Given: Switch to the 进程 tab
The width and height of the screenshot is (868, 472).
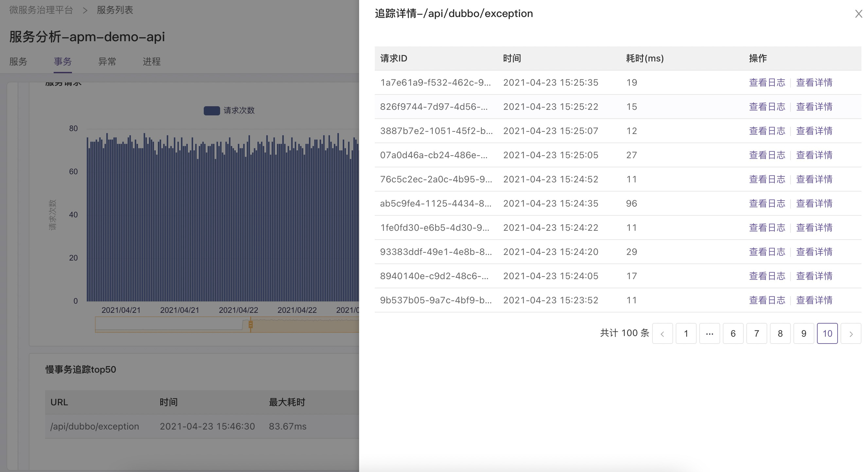Looking at the screenshot, I should click(x=152, y=61).
